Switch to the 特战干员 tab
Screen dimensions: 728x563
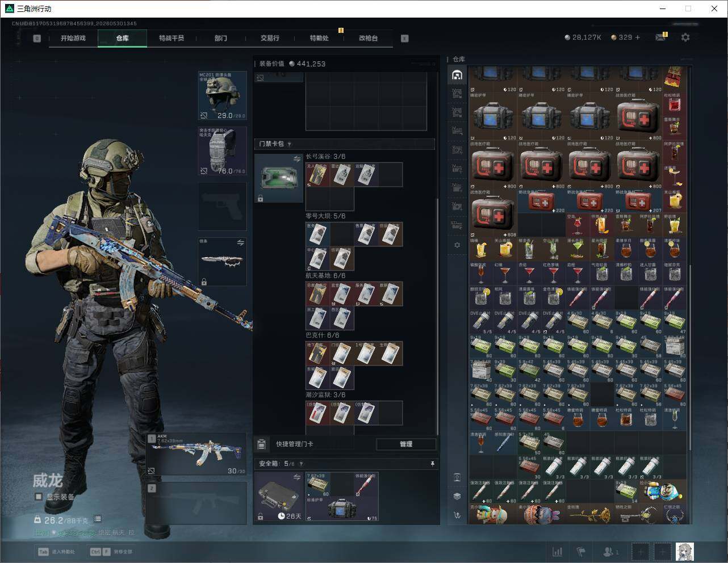tap(171, 38)
